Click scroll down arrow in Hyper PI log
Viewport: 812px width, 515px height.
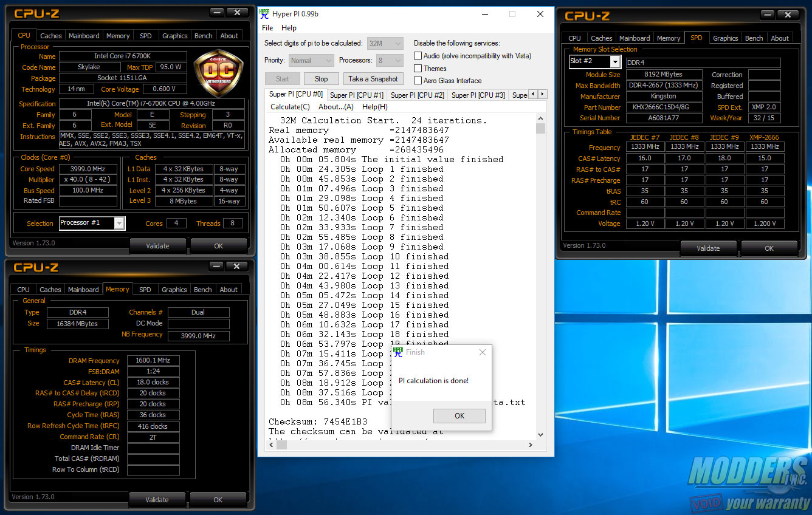(x=541, y=435)
